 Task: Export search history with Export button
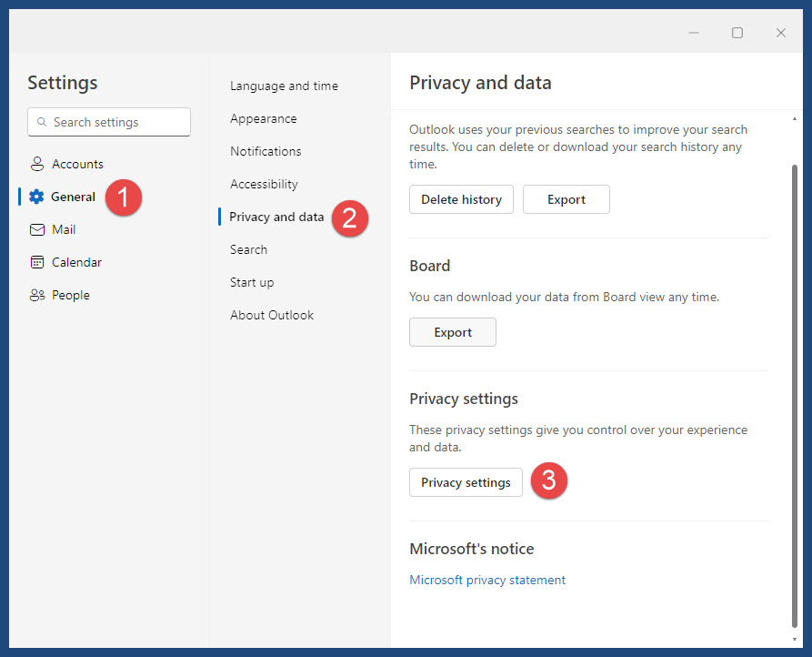coord(566,199)
